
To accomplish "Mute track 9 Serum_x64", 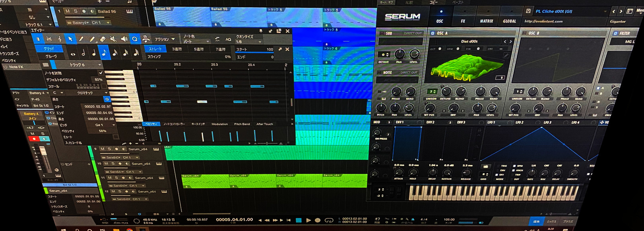I will point(102,149).
